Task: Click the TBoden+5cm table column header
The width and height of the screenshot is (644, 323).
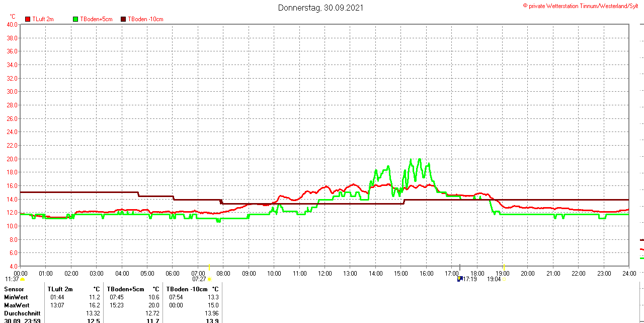Action: click(125, 289)
